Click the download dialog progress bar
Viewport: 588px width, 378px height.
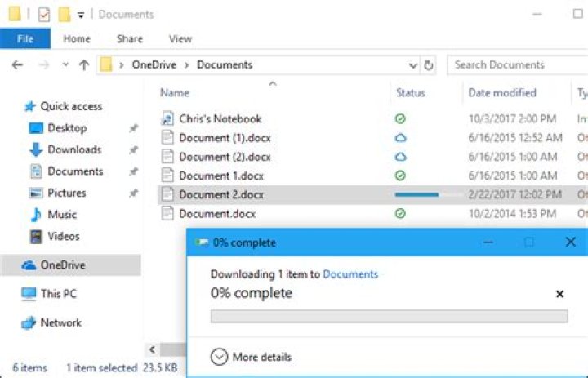tap(390, 316)
